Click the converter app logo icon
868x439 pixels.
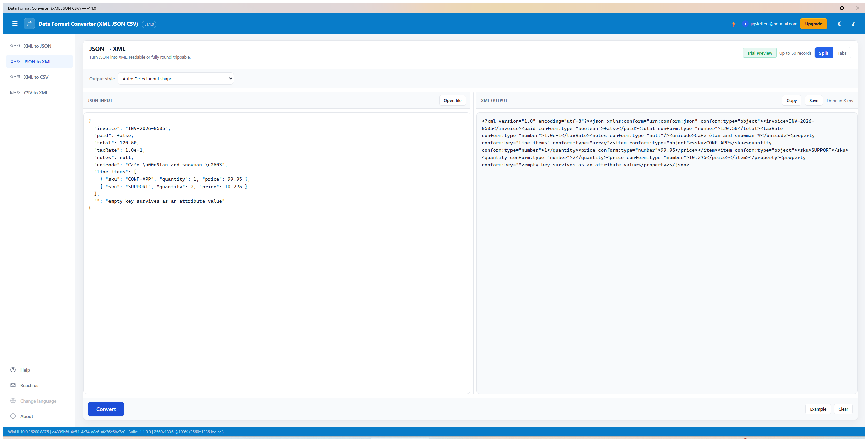tap(29, 24)
